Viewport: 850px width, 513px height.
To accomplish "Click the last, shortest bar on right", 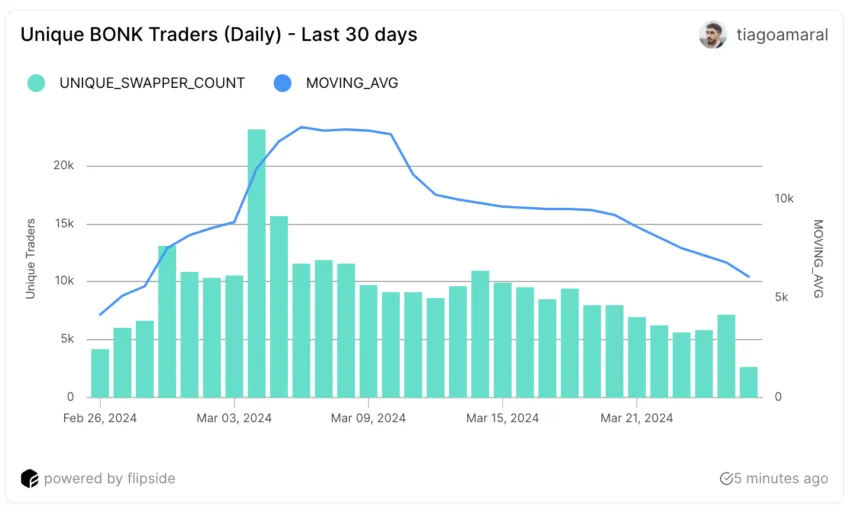I will click(749, 382).
